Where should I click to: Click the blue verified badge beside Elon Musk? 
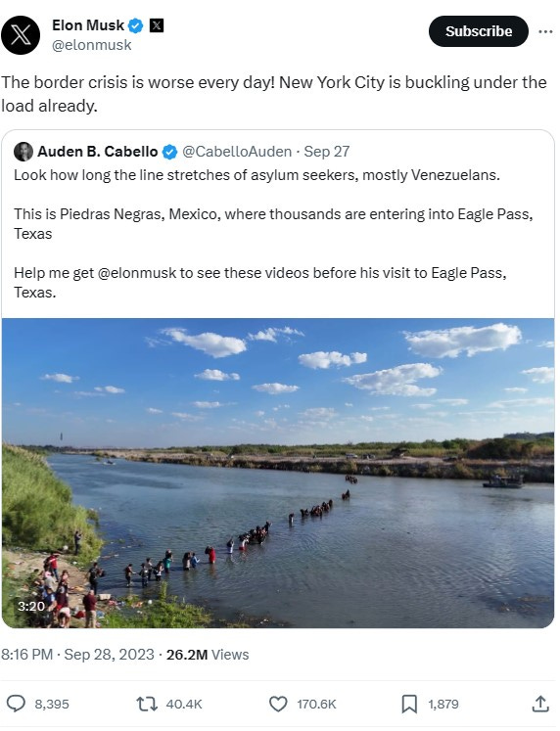click(x=136, y=25)
